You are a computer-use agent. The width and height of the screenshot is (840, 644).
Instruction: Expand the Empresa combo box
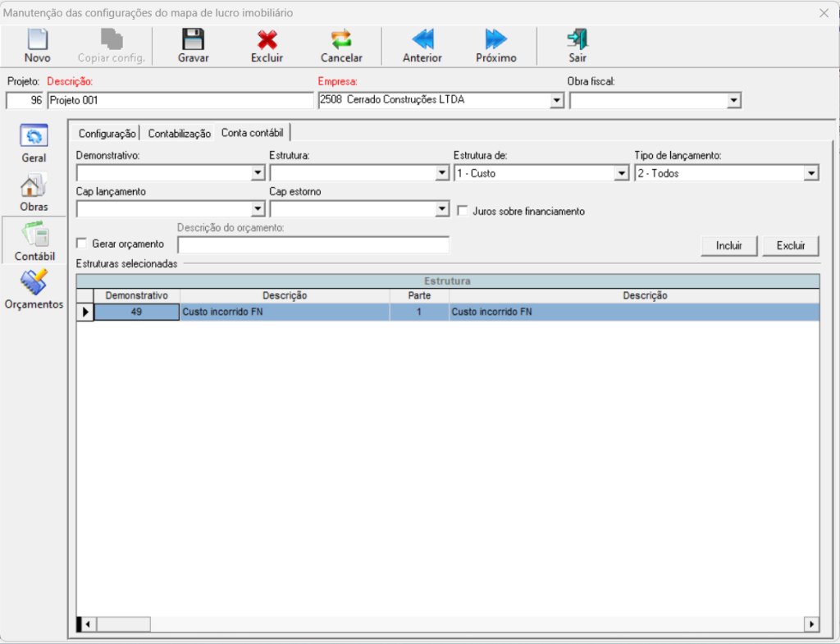coord(556,100)
